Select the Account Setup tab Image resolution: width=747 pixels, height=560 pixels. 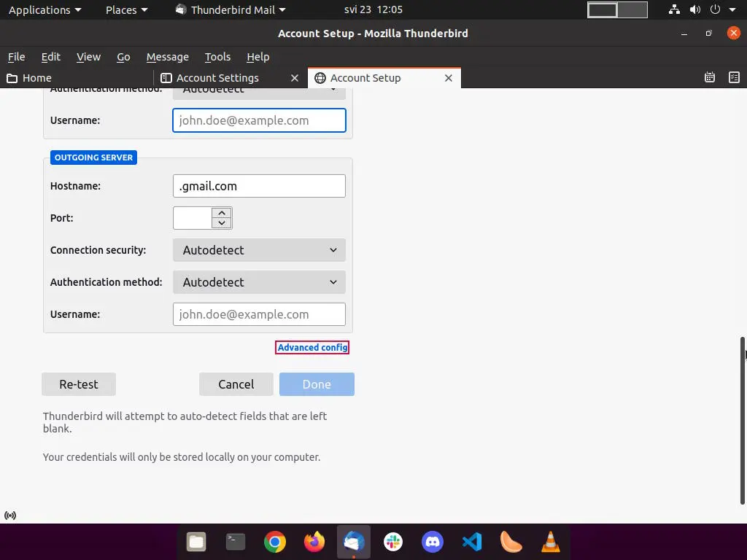click(x=384, y=78)
